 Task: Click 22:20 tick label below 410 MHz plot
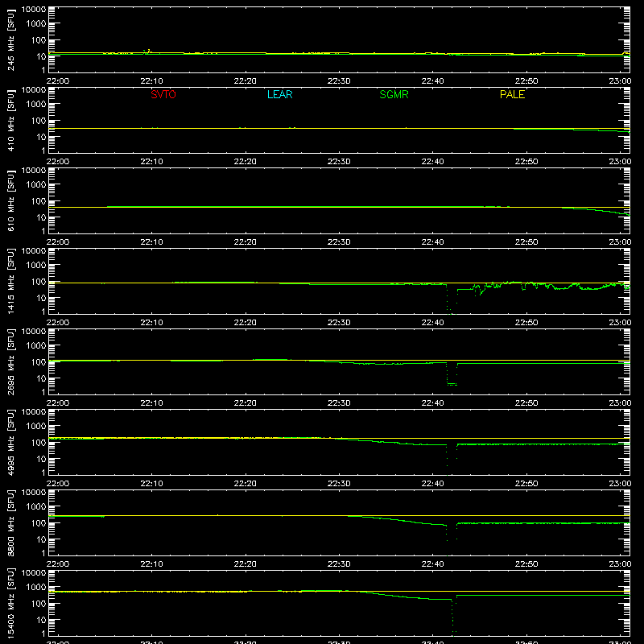tap(246, 162)
